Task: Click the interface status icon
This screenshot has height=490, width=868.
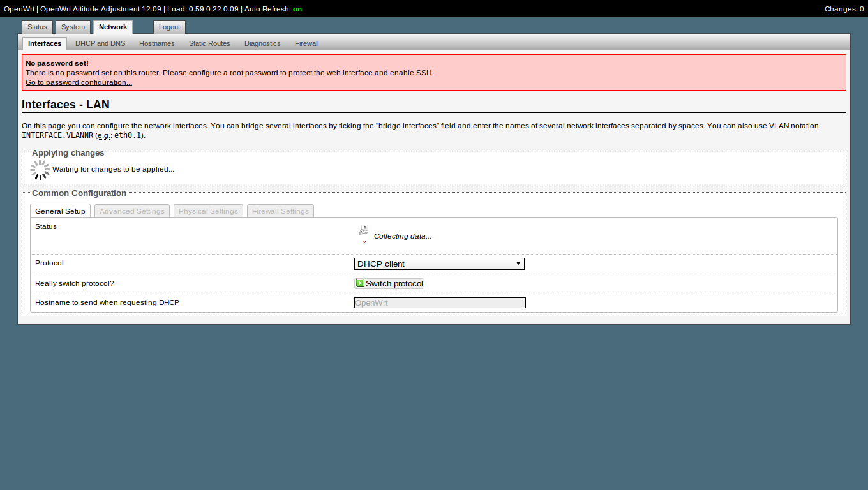Action: pos(364,230)
